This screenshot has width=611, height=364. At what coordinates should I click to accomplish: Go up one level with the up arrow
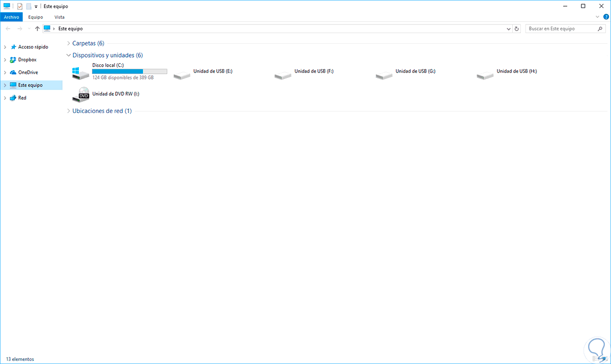pyautogui.click(x=37, y=29)
